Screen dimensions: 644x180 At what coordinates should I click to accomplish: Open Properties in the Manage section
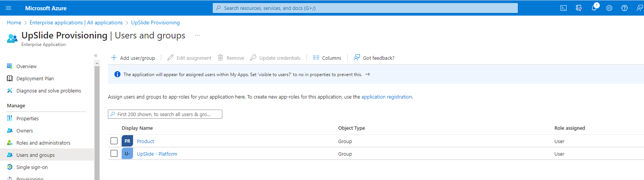27,119
